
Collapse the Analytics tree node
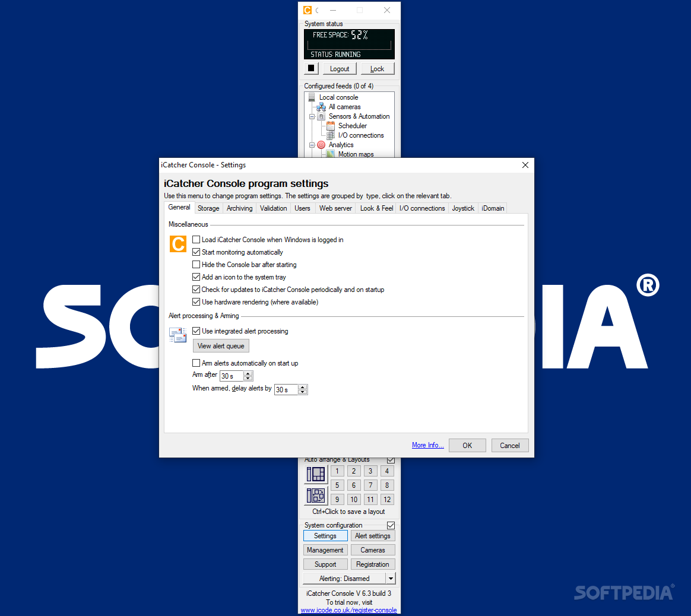pos(312,145)
